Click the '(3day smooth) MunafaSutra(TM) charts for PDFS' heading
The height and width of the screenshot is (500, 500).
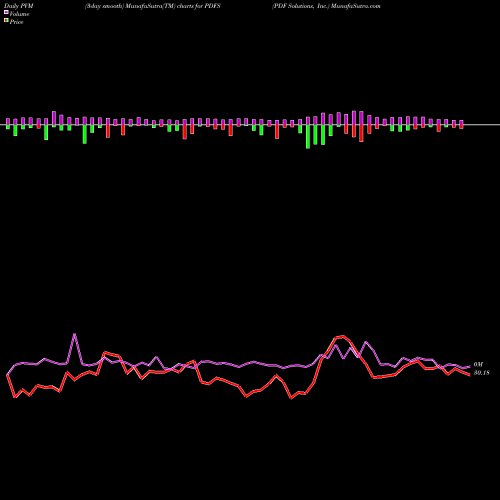[153, 6]
